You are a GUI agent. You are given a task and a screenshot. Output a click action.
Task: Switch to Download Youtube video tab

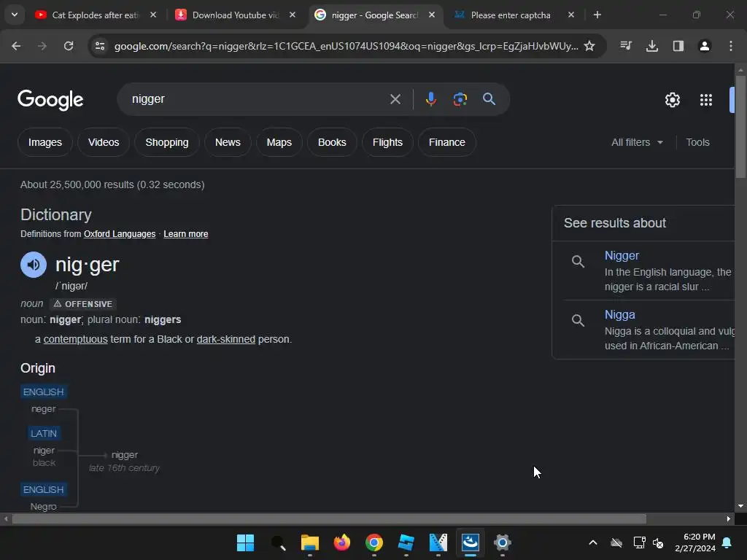[x=236, y=15]
